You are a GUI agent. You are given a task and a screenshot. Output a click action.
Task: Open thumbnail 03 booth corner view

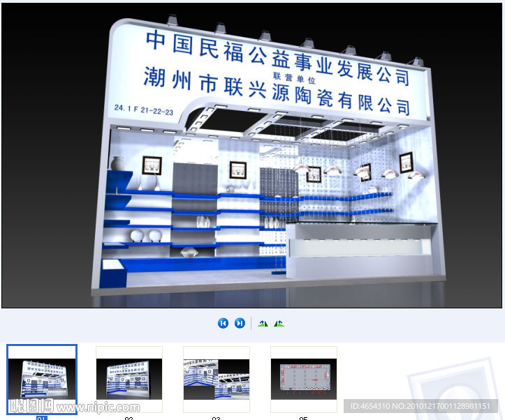point(217,379)
